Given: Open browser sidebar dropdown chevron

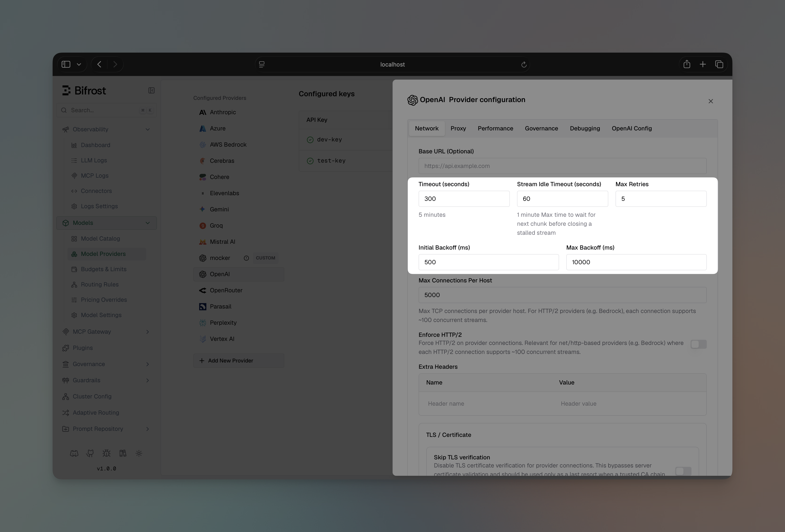Looking at the screenshot, I should tap(79, 64).
